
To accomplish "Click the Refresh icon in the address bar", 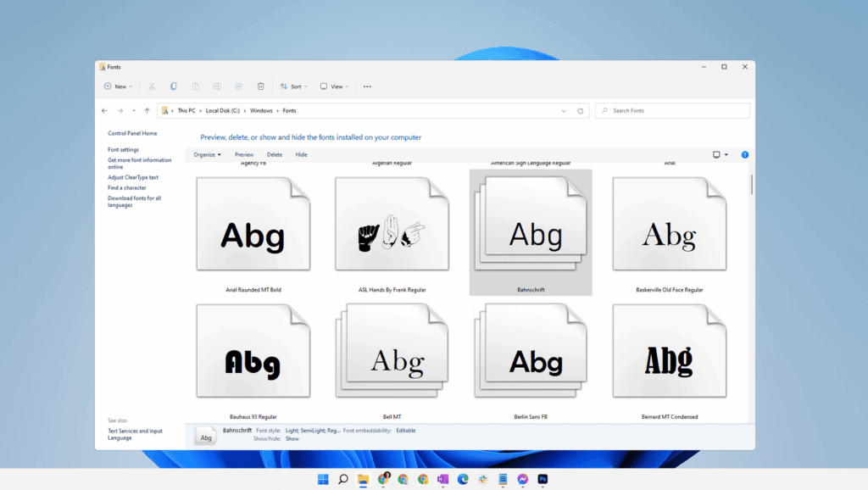I will [580, 110].
